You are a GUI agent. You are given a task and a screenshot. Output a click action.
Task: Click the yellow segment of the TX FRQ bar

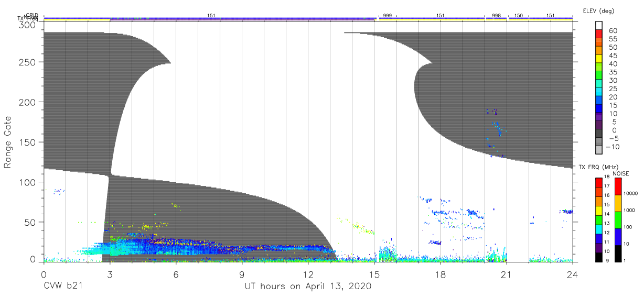point(599,211)
